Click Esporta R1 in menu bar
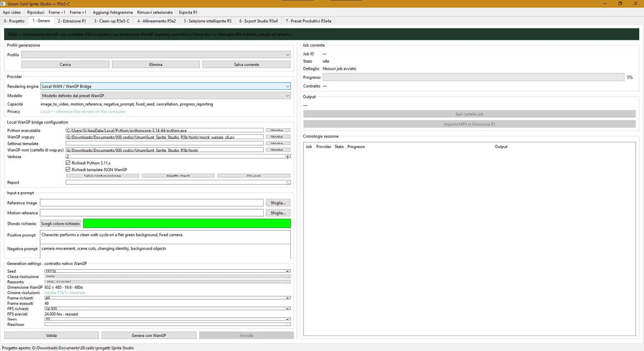The width and height of the screenshot is (644, 351). coord(188,12)
